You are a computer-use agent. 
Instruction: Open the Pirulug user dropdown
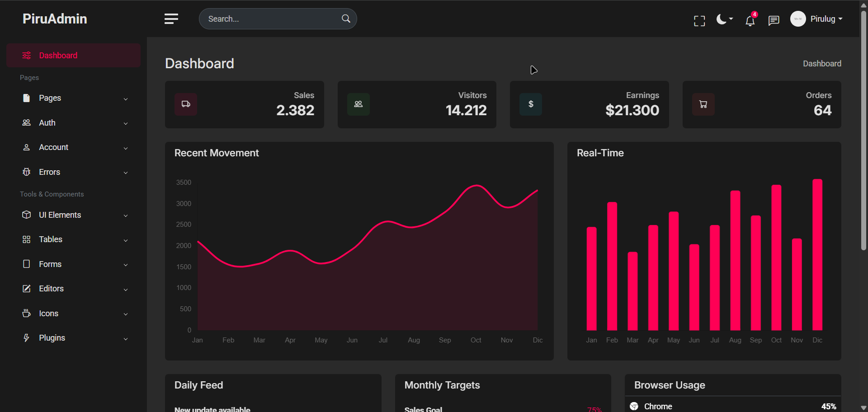pos(826,19)
